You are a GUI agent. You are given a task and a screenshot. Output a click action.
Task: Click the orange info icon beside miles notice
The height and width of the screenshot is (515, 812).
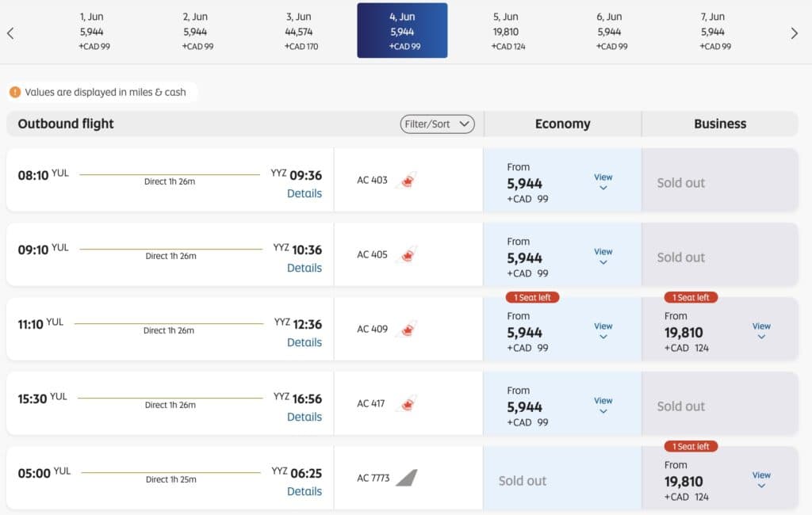point(15,92)
